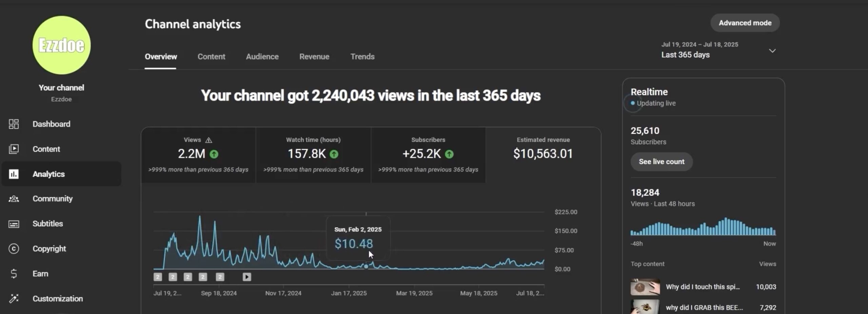Click the See live count button

pyautogui.click(x=661, y=162)
